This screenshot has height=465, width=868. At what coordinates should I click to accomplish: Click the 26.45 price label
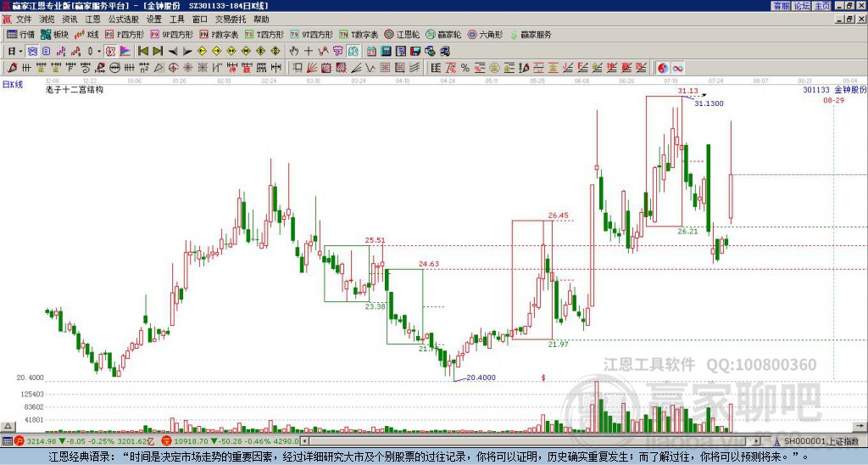pos(558,215)
